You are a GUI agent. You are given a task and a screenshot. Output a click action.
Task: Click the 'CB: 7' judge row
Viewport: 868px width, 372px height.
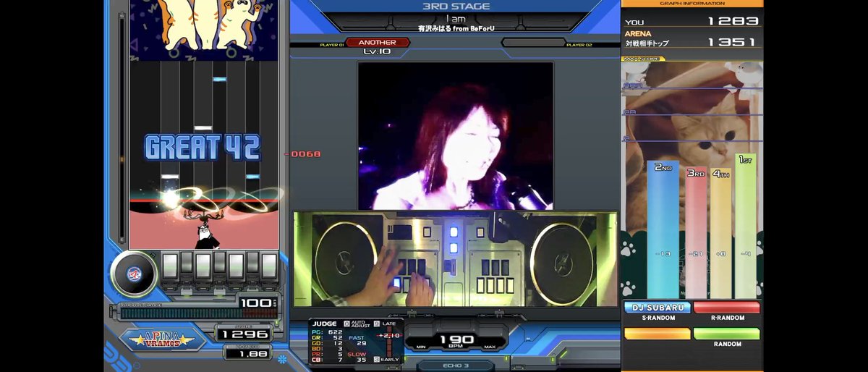327,360
